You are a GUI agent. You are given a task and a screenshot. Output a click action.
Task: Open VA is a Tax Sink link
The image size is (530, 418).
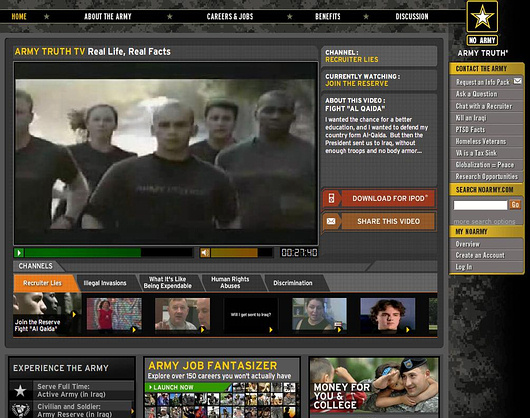coord(476,153)
